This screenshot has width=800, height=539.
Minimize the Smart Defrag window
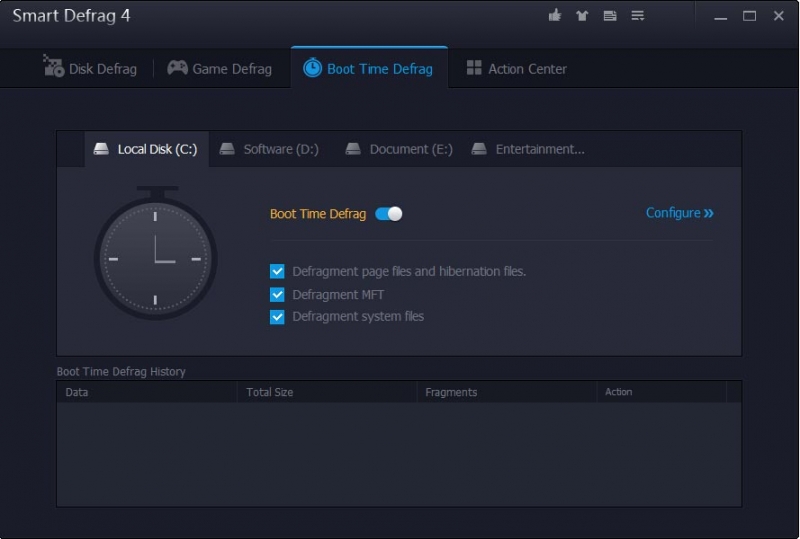point(720,17)
